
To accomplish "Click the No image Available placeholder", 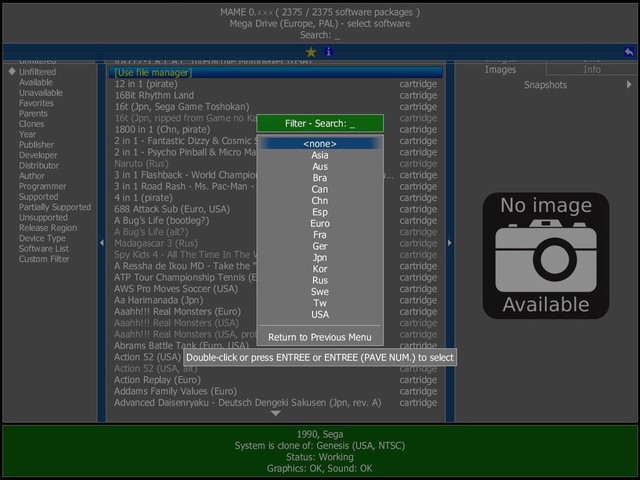I will (546, 256).
